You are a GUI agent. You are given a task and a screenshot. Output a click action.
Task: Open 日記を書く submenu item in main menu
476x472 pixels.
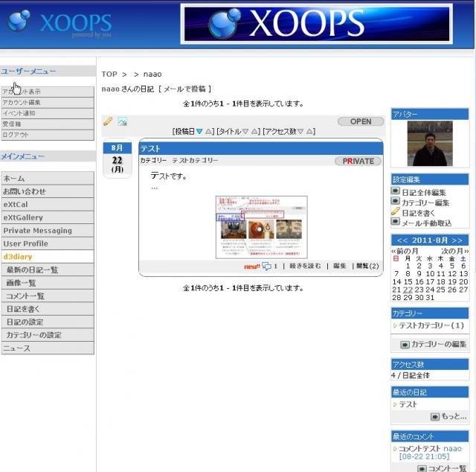[x=48, y=309]
